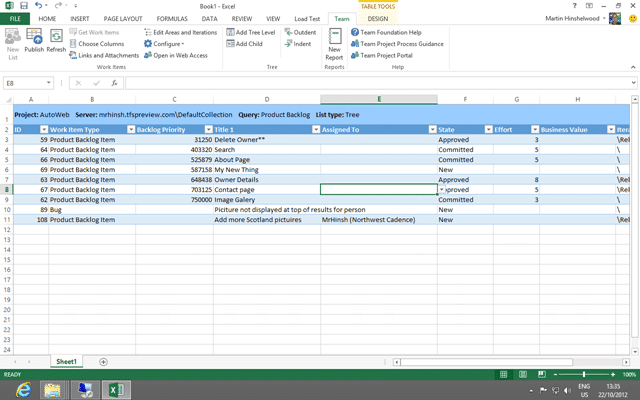This screenshot has width=640, height=400.
Task: Switch to Normal view in the status bar
Action: tap(504, 374)
